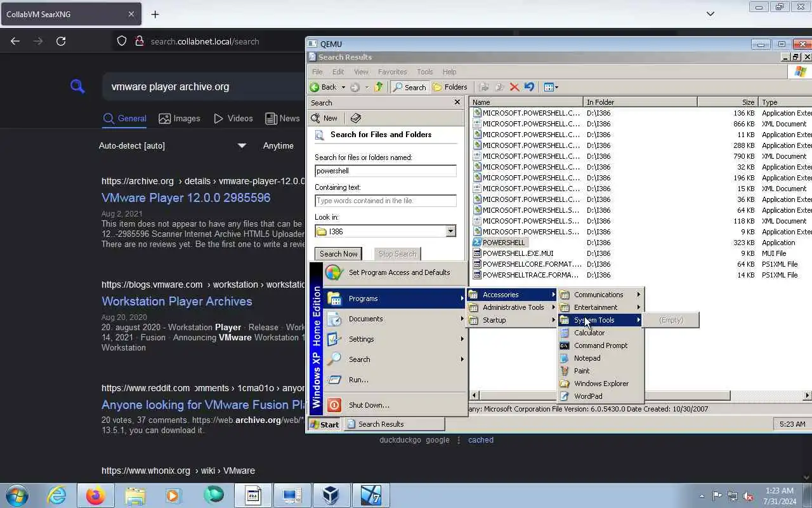812x508 pixels.
Task: Expand the Entertainment submenu
Action: 601,307
